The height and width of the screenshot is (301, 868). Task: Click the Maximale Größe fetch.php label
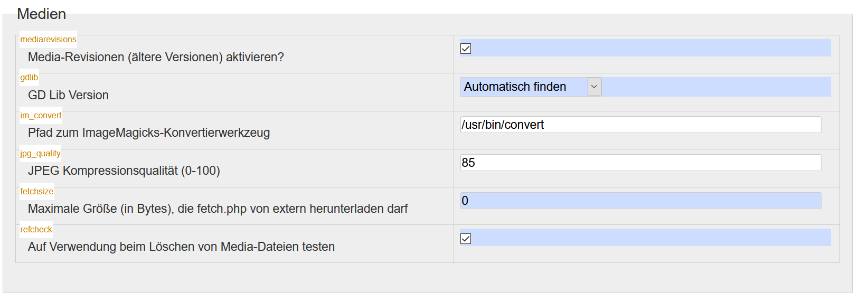tap(218, 209)
